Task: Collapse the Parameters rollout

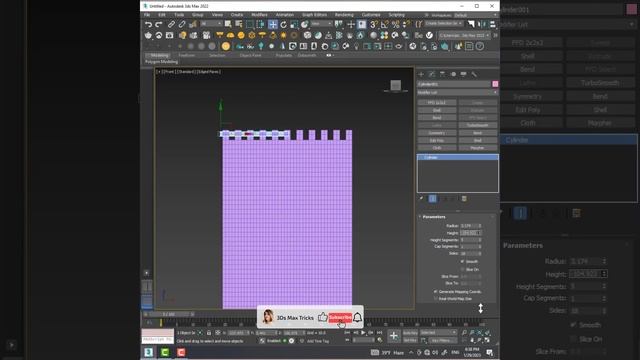Action: point(434,217)
